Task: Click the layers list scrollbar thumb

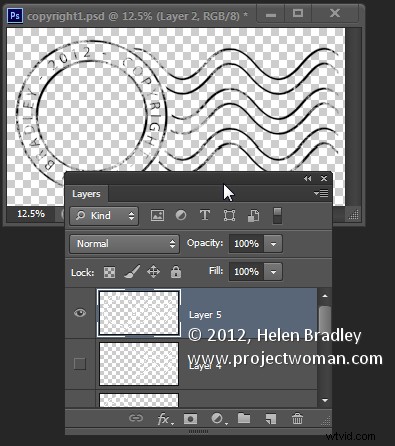Action: pos(324,321)
